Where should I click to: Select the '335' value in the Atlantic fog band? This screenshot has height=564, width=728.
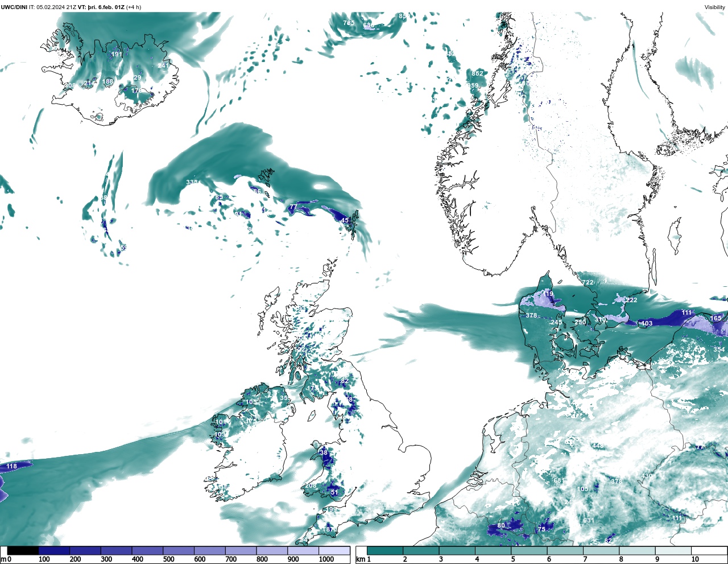pos(192,183)
